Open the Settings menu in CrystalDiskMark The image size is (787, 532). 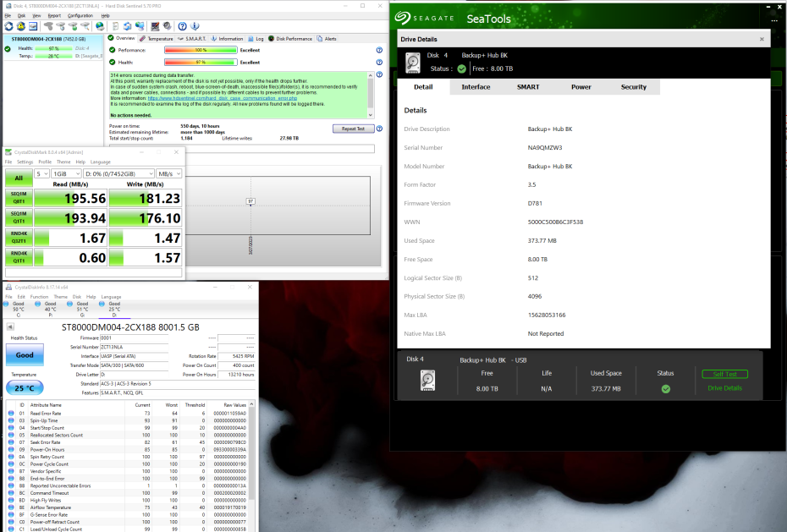tap(25, 162)
